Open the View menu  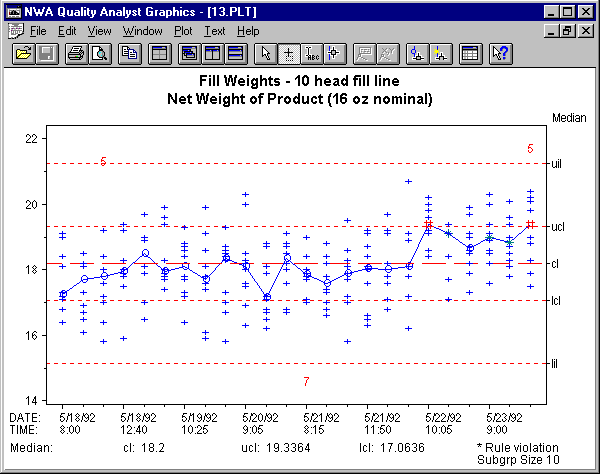[x=99, y=31]
